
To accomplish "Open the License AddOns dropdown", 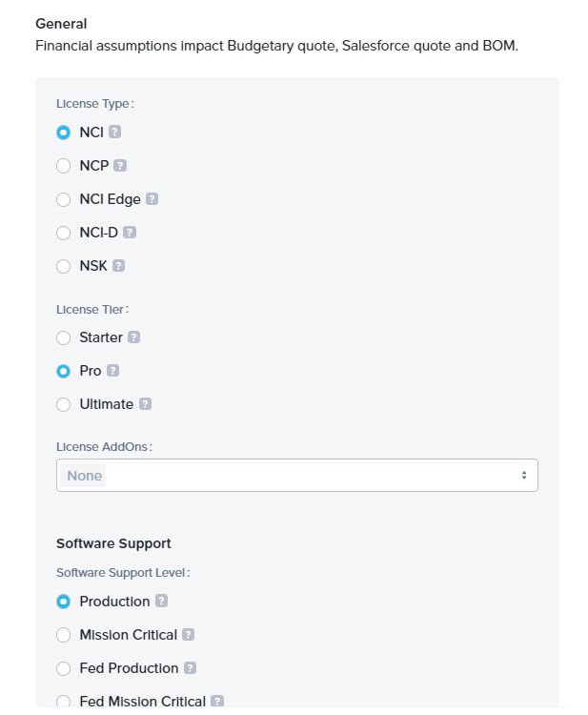I will click(x=296, y=475).
